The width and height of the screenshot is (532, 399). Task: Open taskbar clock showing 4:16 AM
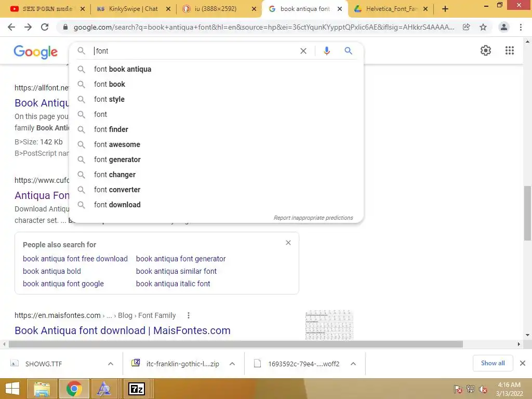click(509, 389)
